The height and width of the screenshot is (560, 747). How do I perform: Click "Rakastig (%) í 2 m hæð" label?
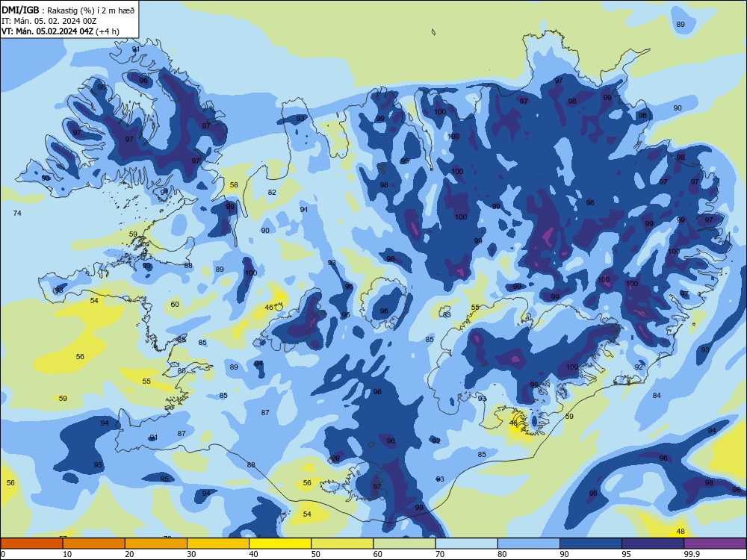click(x=90, y=10)
